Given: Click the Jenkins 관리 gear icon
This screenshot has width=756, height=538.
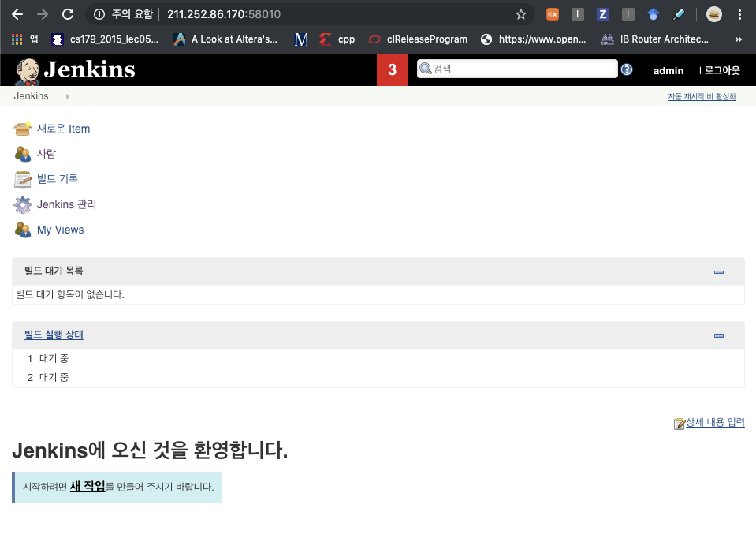Looking at the screenshot, I should [x=23, y=204].
